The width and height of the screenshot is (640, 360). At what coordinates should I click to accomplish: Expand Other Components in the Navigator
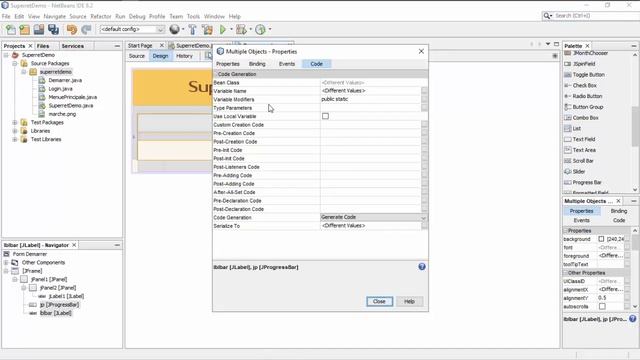pos(6,262)
